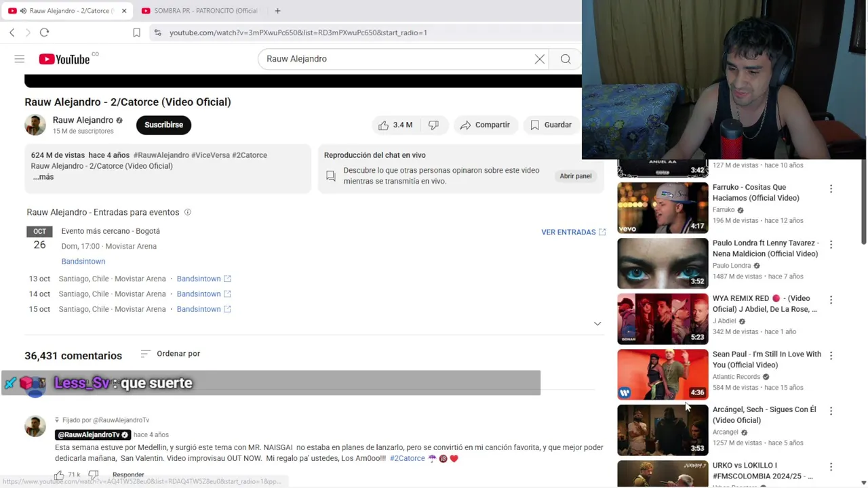The width and height of the screenshot is (868, 488).
Task: Open the #ViceVersa hashtag
Action: click(210, 155)
